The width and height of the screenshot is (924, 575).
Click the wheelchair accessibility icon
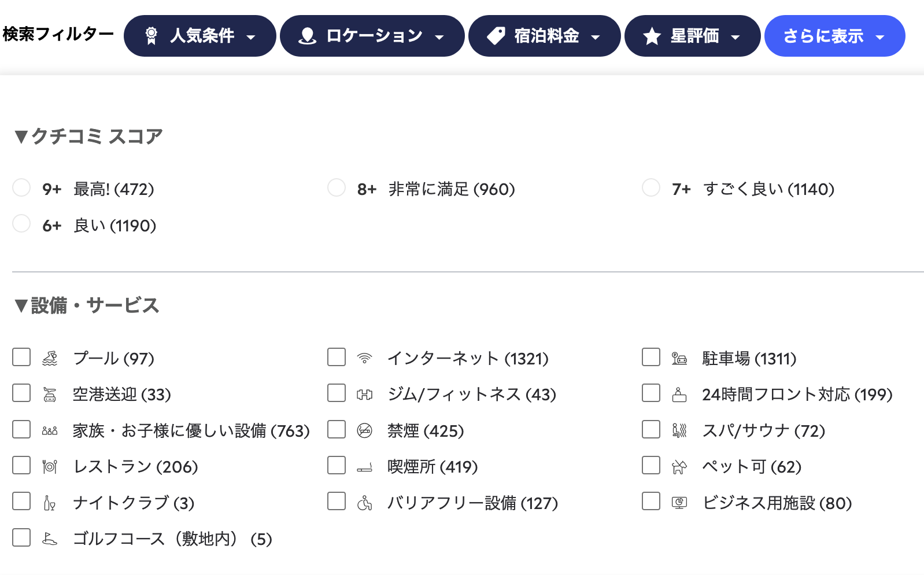tap(364, 503)
